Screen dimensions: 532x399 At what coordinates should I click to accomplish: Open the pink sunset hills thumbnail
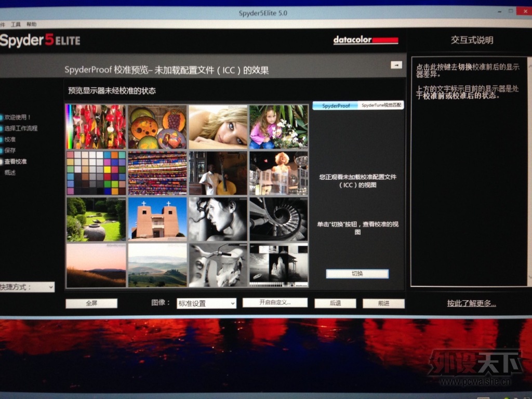tap(96, 265)
